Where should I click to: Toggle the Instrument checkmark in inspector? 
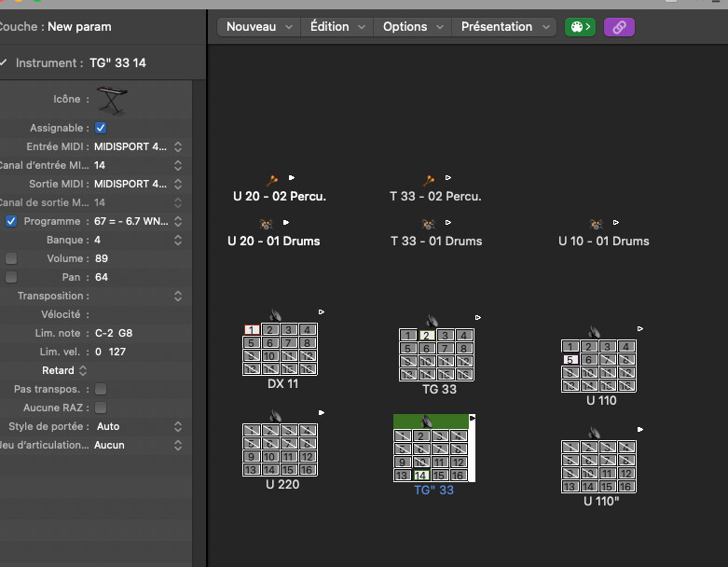(3, 62)
